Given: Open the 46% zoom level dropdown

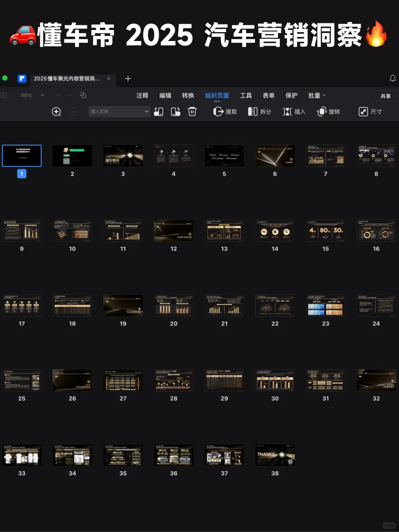Looking at the screenshot, I should [42, 95].
